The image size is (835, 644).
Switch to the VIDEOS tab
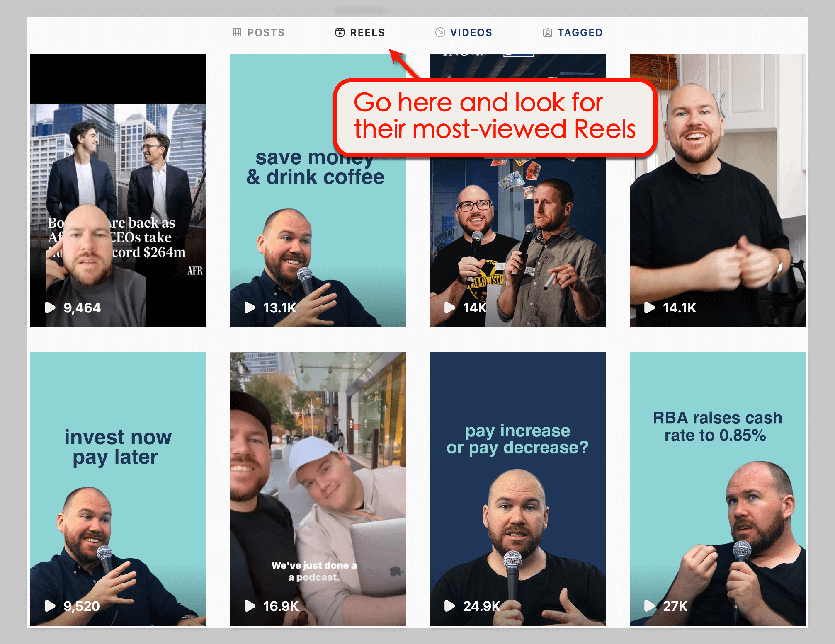471,32
